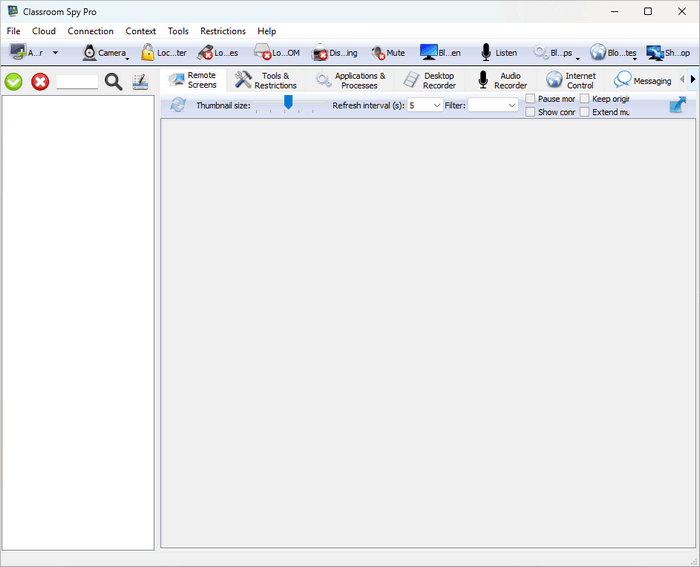Click the Lock computer padlock icon

coord(148,52)
